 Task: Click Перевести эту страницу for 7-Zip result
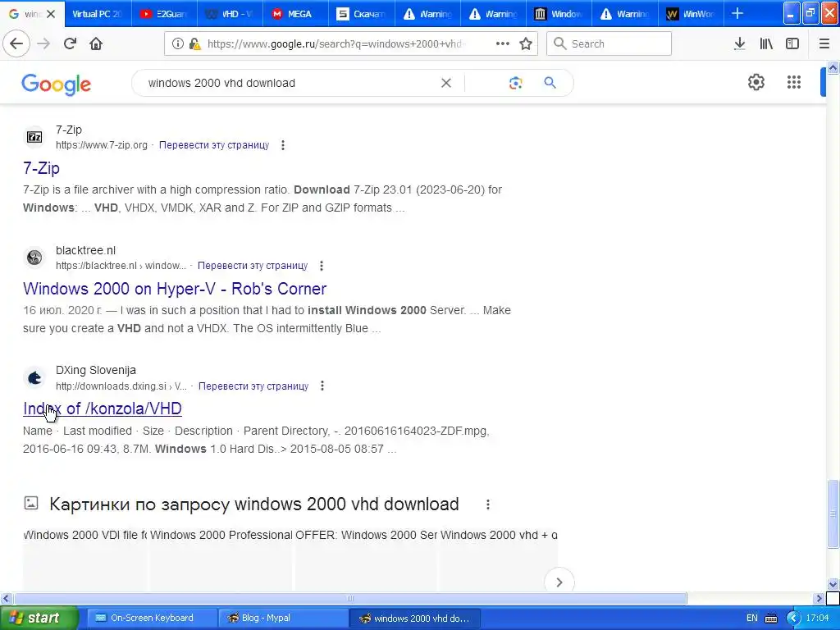[214, 145]
